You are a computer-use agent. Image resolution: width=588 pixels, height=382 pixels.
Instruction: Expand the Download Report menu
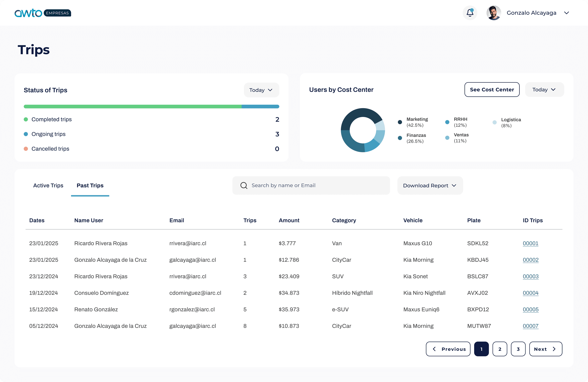[430, 186]
